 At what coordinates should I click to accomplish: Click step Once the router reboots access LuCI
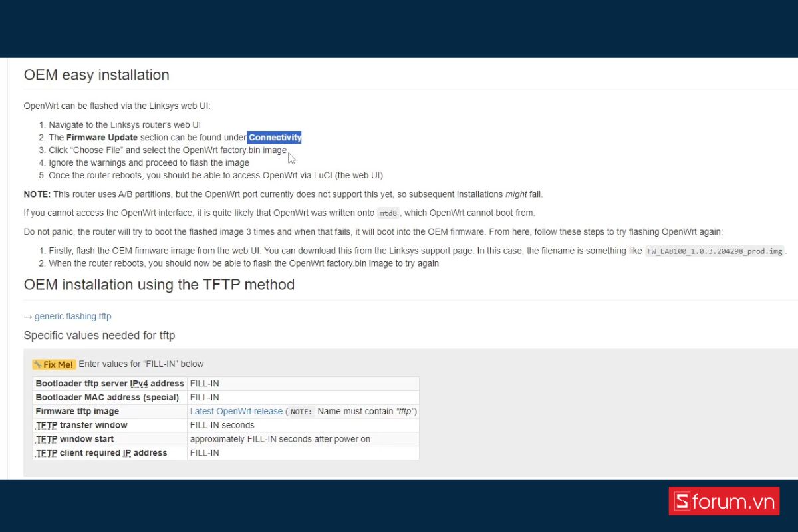point(215,176)
